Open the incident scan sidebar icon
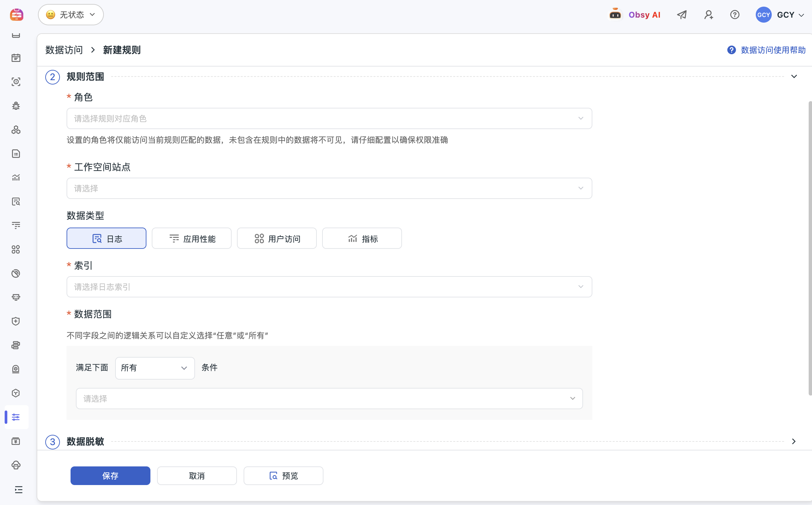 (x=16, y=82)
